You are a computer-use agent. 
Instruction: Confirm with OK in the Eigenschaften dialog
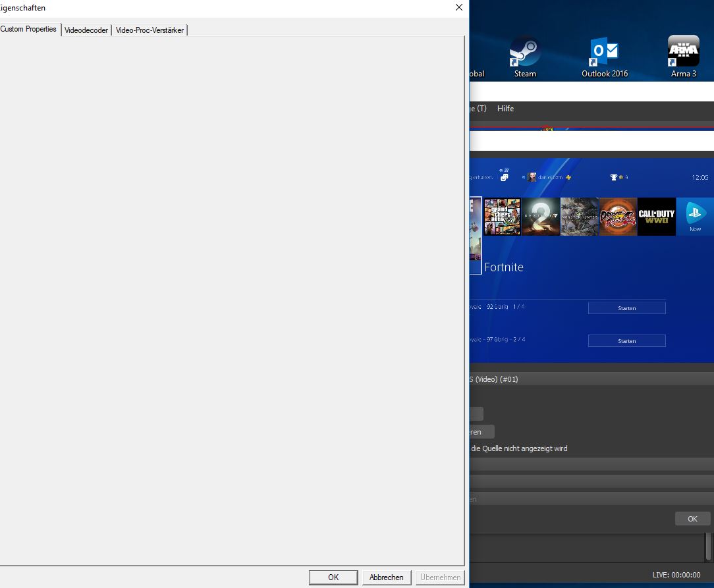[x=333, y=577]
